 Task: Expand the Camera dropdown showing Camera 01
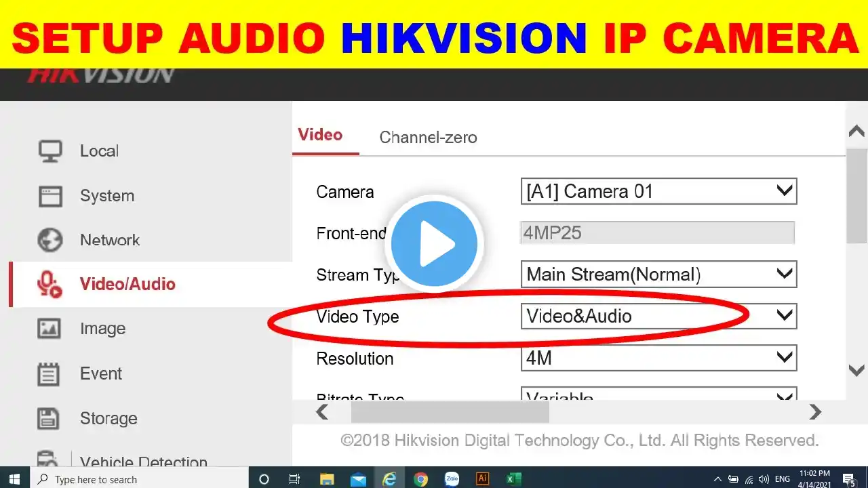(658, 191)
